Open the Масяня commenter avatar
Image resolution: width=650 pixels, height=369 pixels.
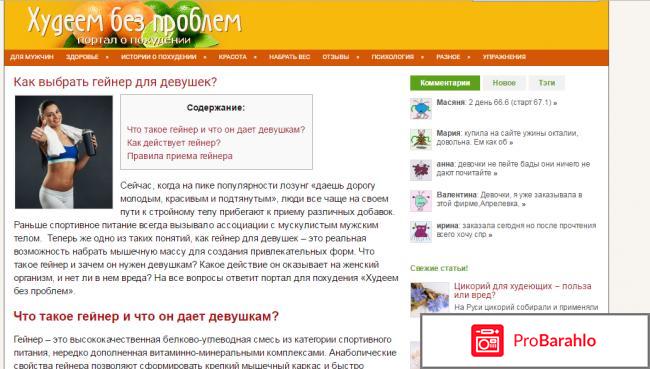coord(421,109)
